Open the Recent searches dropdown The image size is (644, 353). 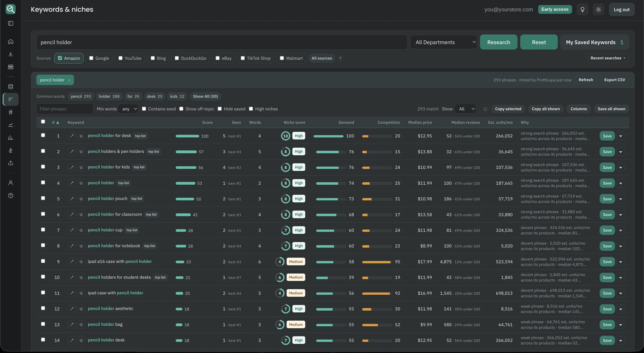(608, 58)
